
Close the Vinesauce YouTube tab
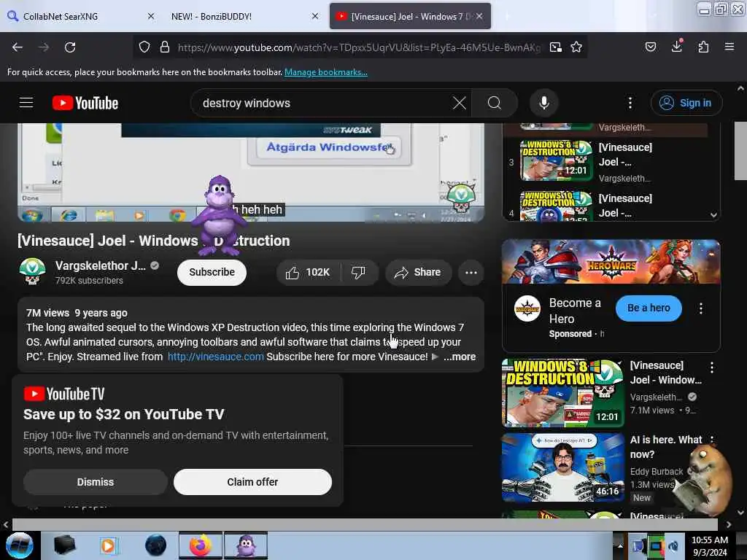479,16
